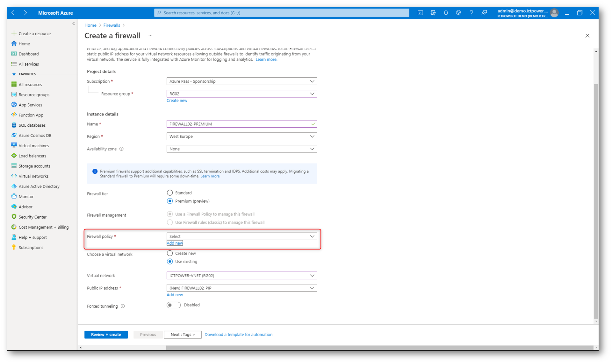Click the Load balancers icon
Image resolution: width=612 pixels, height=364 pixels.
[14, 156]
